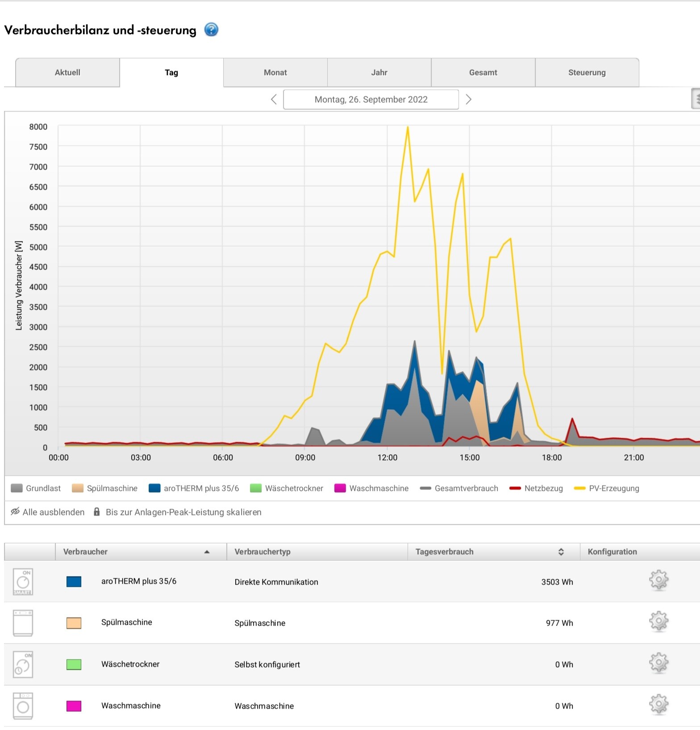Open Waschmaschine configuration gear
The height and width of the screenshot is (730, 700).
tap(658, 705)
